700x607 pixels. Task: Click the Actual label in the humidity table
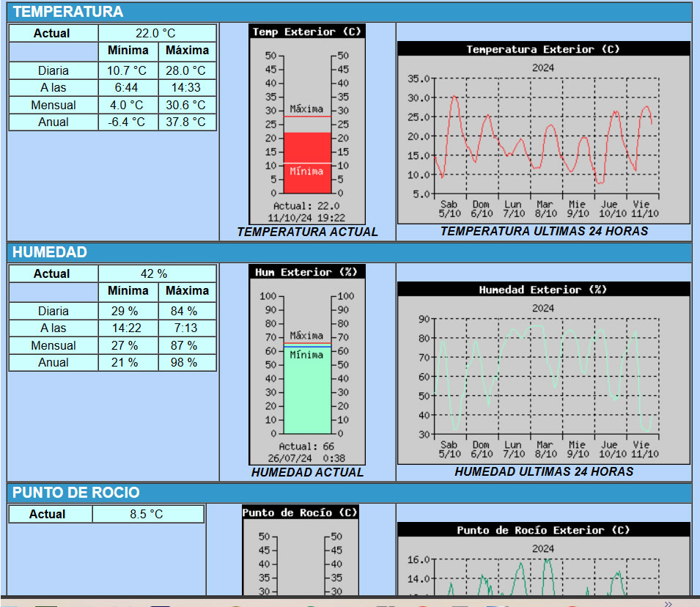(x=52, y=273)
